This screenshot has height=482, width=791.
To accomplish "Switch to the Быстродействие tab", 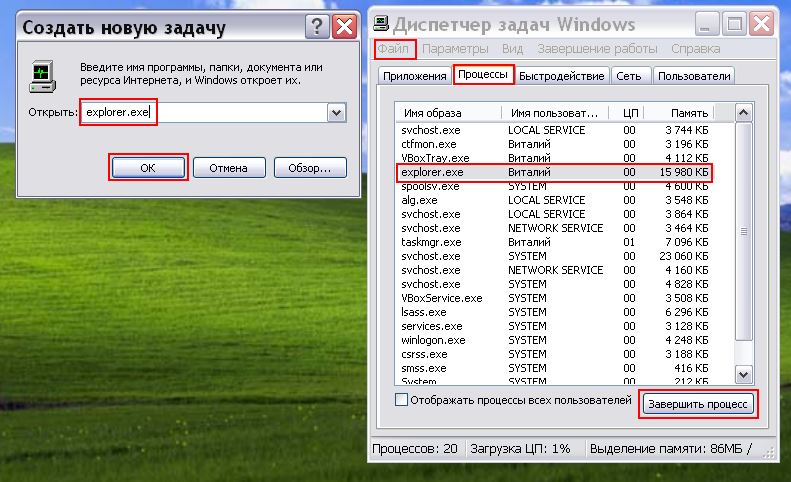I will (x=561, y=76).
